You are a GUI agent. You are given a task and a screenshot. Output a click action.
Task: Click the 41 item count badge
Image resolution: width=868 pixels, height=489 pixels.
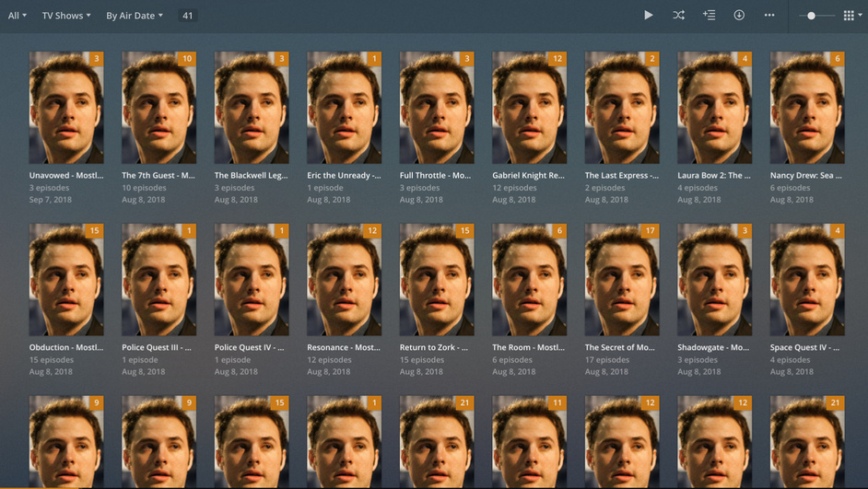(x=188, y=16)
